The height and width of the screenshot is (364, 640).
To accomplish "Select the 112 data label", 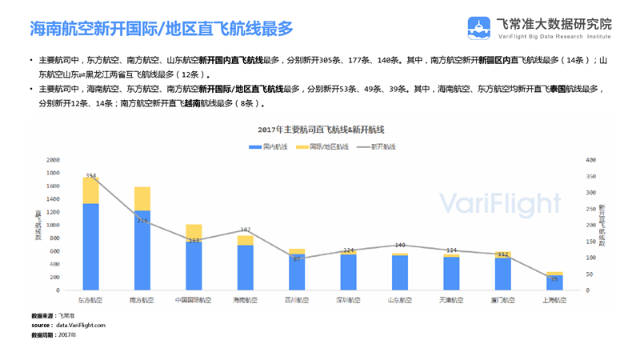I will click(503, 254).
